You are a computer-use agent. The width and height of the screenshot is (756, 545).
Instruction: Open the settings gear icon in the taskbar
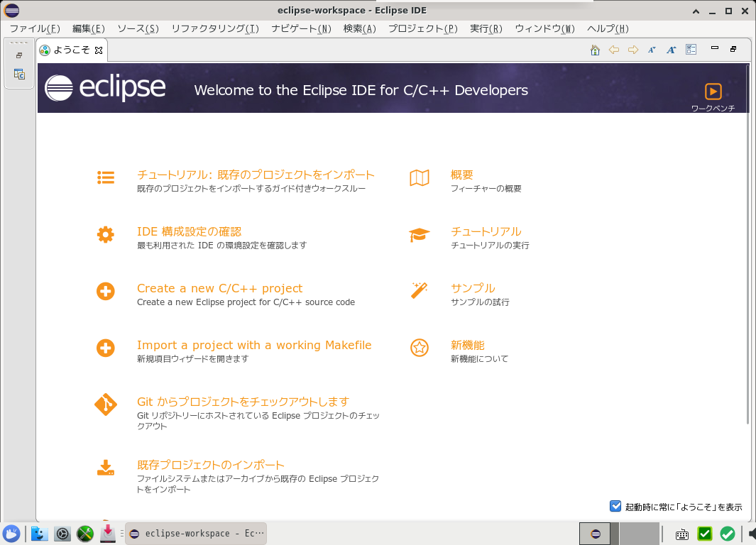point(62,534)
